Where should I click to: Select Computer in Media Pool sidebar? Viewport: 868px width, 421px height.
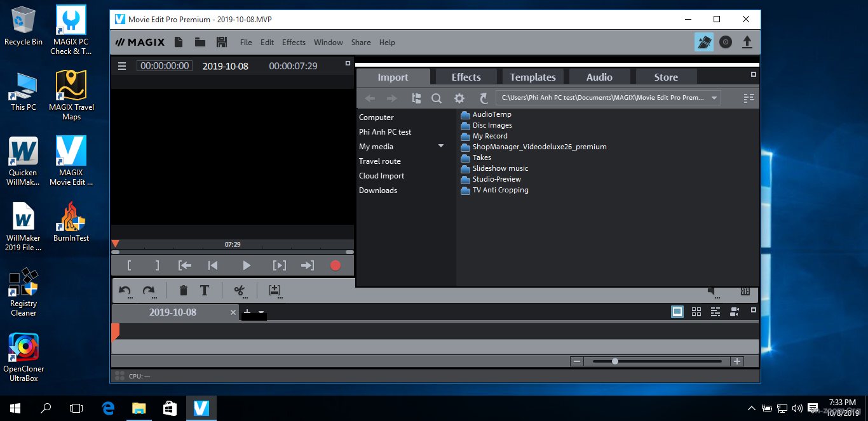(376, 117)
